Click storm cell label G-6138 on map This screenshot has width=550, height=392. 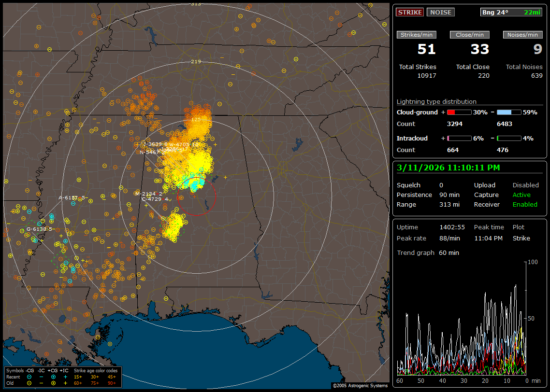(x=39, y=229)
